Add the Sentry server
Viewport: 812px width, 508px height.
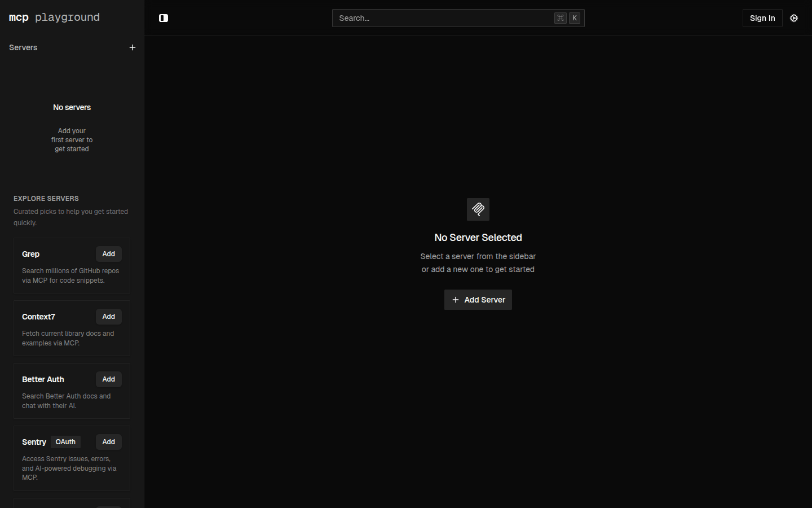(108, 442)
